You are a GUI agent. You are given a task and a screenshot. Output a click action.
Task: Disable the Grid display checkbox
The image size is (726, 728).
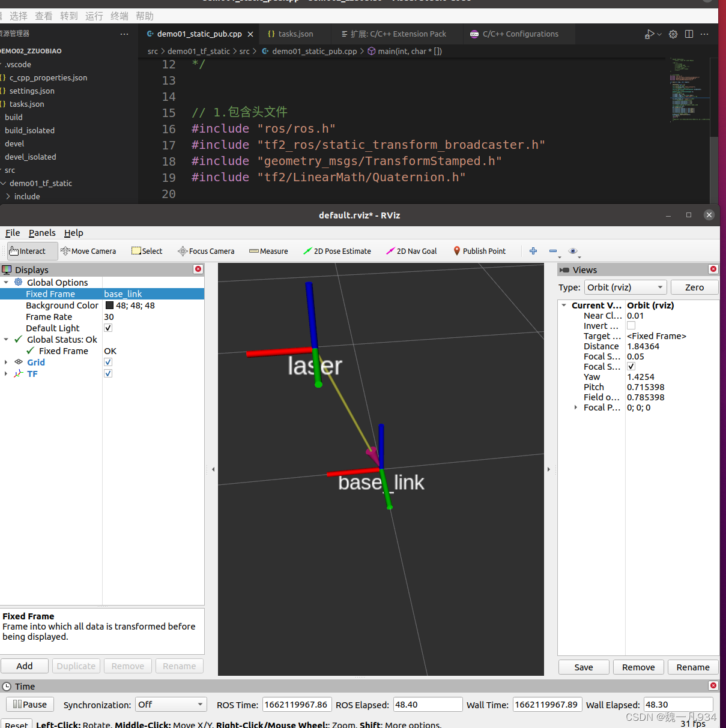(107, 362)
